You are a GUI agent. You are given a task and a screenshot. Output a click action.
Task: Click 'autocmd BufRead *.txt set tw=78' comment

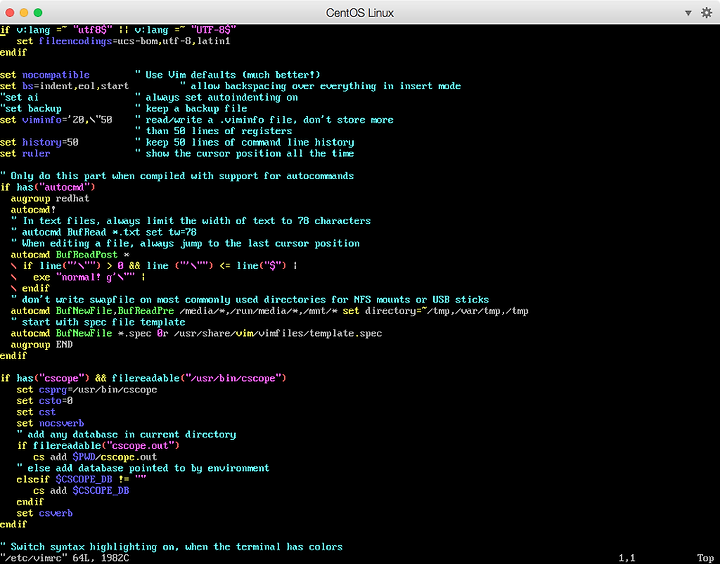point(104,232)
